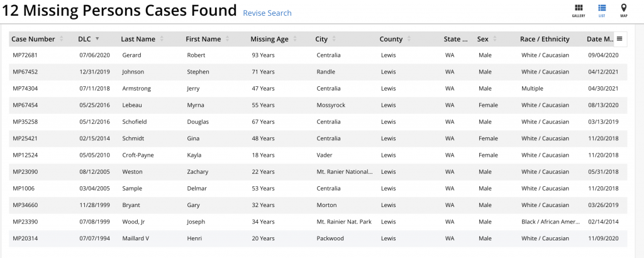Sort by First Name column header
This screenshot has height=258, width=644.
[x=203, y=39]
